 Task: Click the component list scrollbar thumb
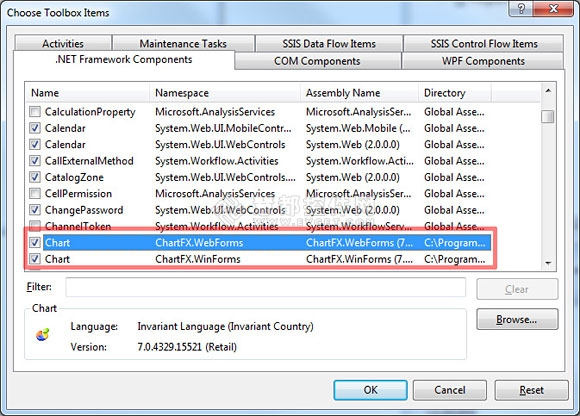coord(548,116)
